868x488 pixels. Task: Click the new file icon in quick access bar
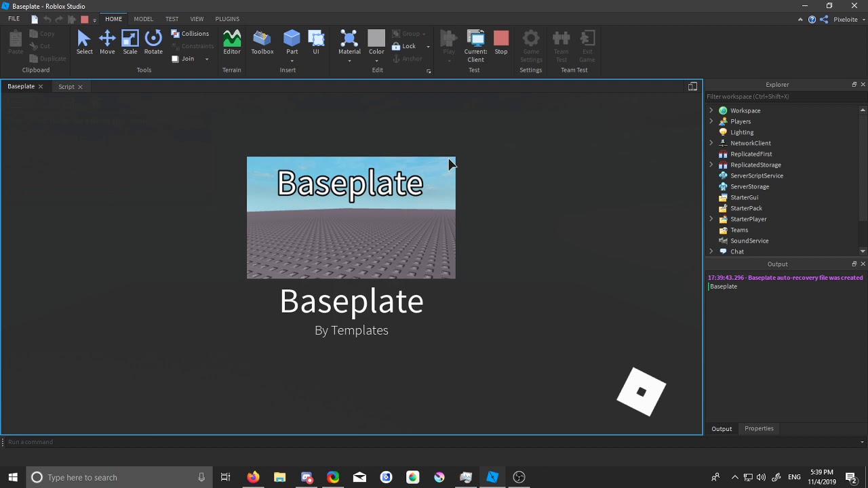coord(35,19)
